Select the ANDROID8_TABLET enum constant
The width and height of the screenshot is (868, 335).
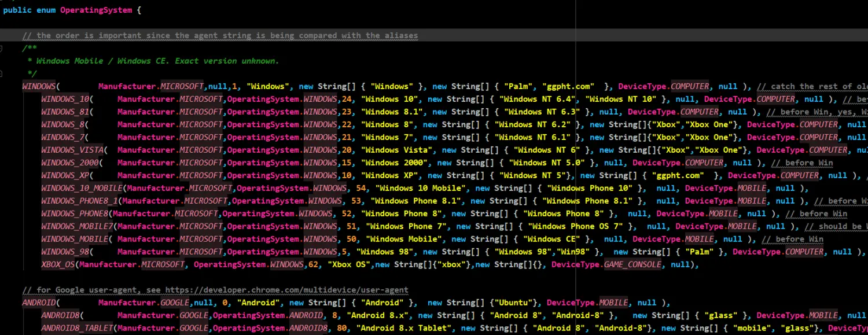pos(78,328)
